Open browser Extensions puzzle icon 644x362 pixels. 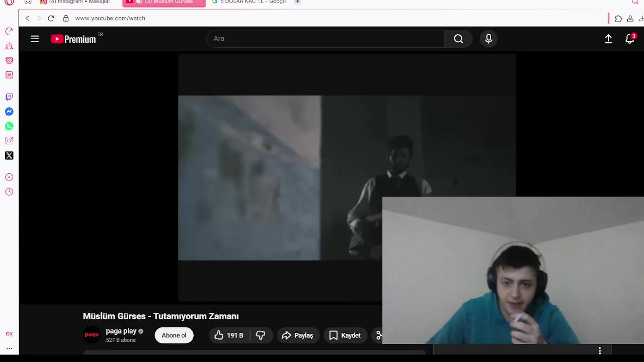[x=618, y=19]
